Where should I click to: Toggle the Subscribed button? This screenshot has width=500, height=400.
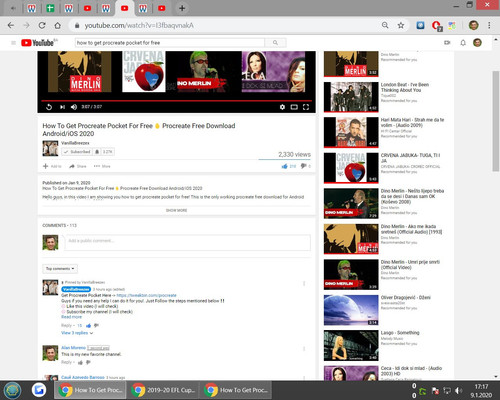pos(77,152)
